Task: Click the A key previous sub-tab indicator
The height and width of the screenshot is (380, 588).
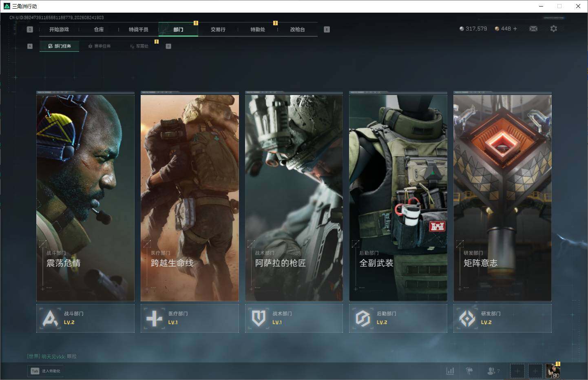Action: pos(30,46)
